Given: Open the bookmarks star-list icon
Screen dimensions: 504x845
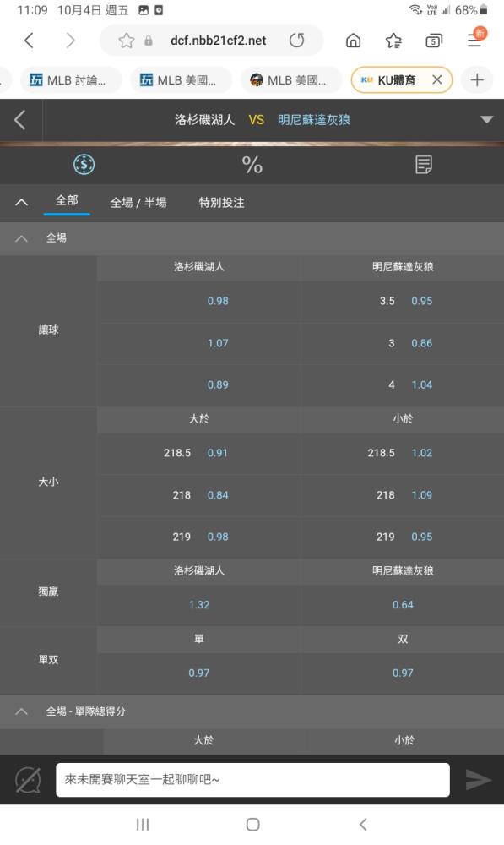Looking at the screenshot, I should pos(393,41).
